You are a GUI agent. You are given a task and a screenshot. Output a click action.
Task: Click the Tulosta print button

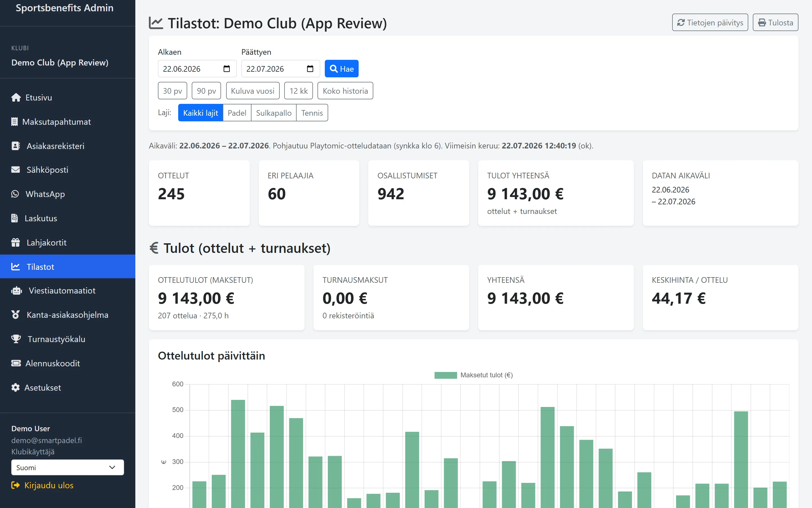pos(775,23)
